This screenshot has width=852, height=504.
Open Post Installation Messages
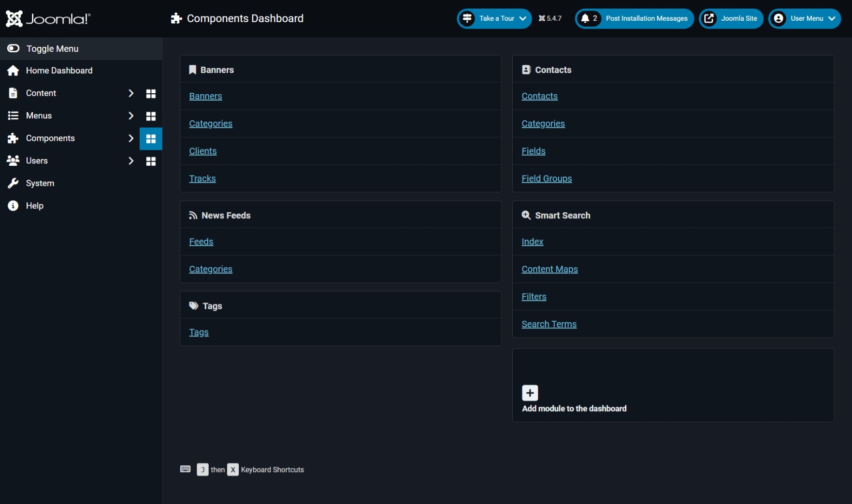pyautogui.click(x=635, y=18)
